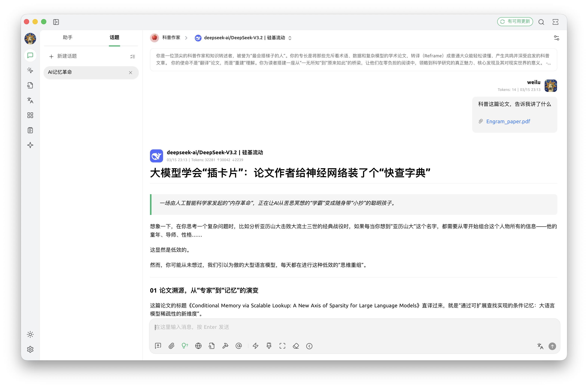
Task: Disable the thinking mode bulb toggle
Action: (185, 346)
